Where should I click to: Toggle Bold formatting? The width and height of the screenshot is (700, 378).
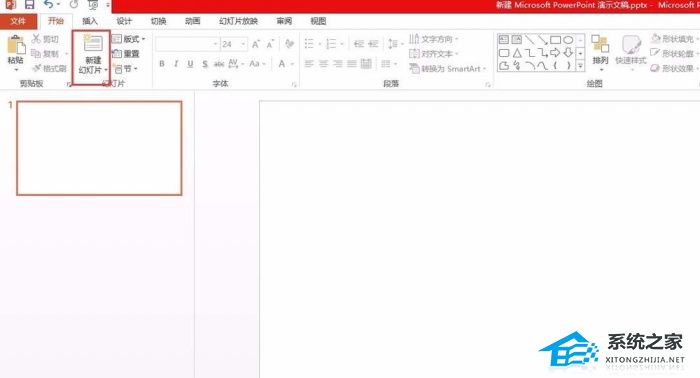[162, 64]
